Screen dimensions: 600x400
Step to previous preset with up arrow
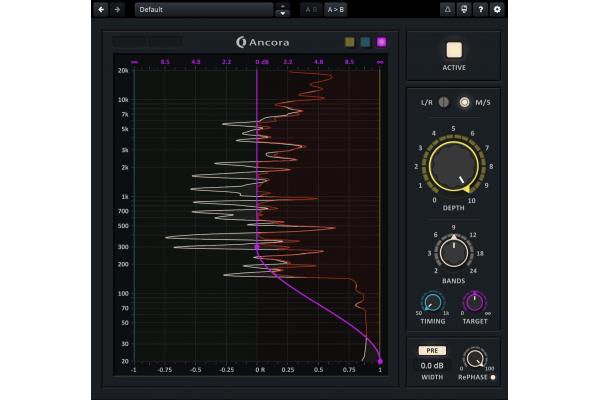tap(283, 6)
